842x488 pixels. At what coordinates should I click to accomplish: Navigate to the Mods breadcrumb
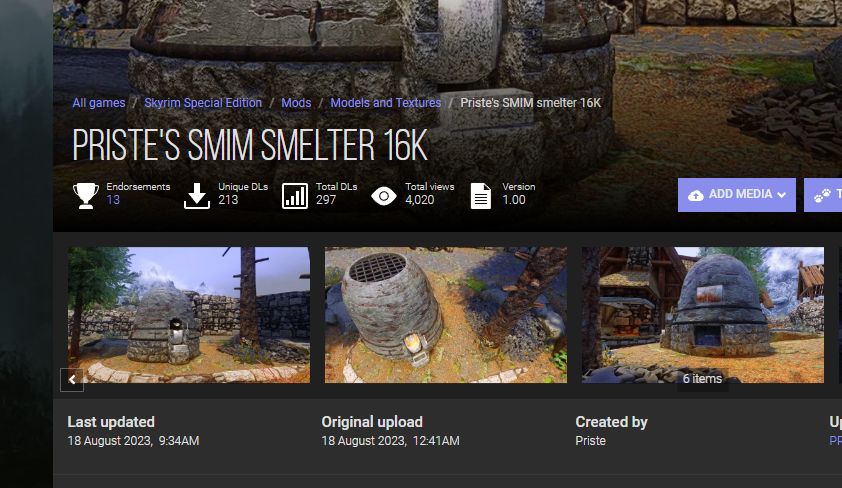(296, 103)
